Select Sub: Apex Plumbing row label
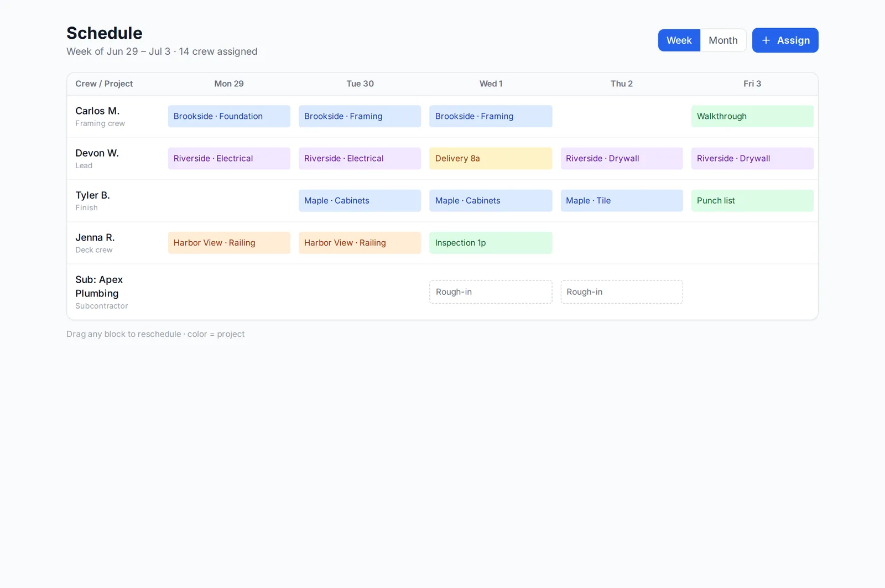Viewport: 885px width, 588px height. coord(100,287)
